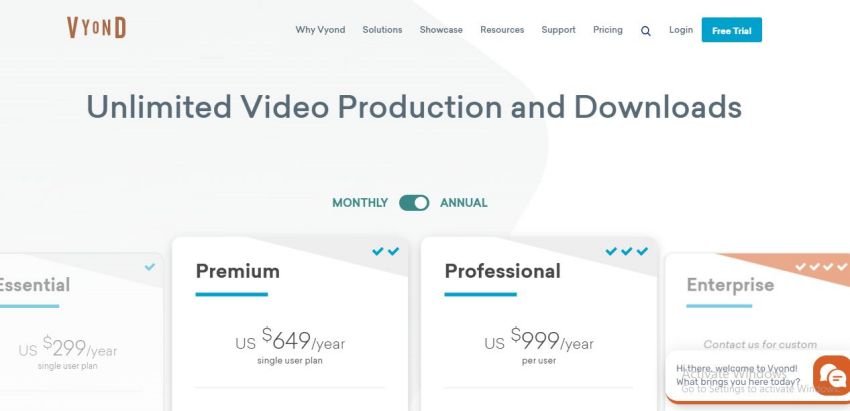Click the Enterprise plan four-checkmark icon
Screen dimensions: 850x411
click(821, 267)
